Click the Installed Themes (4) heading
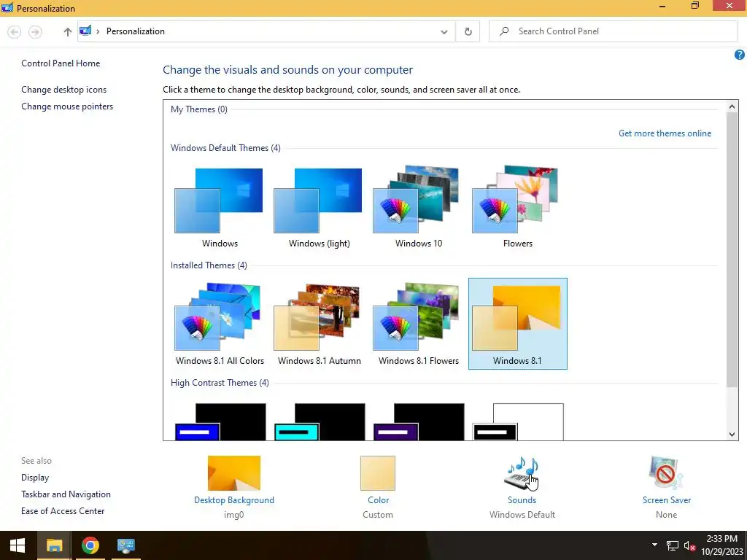The height and width of the screenshot is (560, 747). tap(209, 265)
